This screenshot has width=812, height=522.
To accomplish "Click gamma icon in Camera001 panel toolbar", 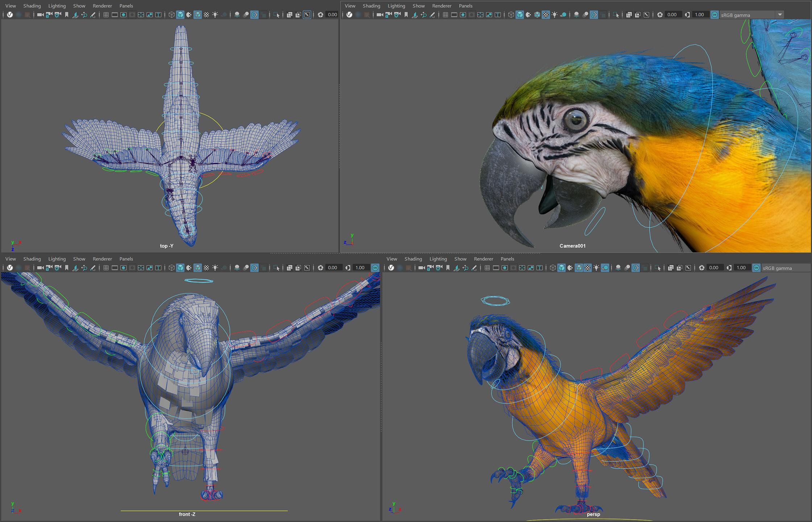I will [x=687, y=15].
